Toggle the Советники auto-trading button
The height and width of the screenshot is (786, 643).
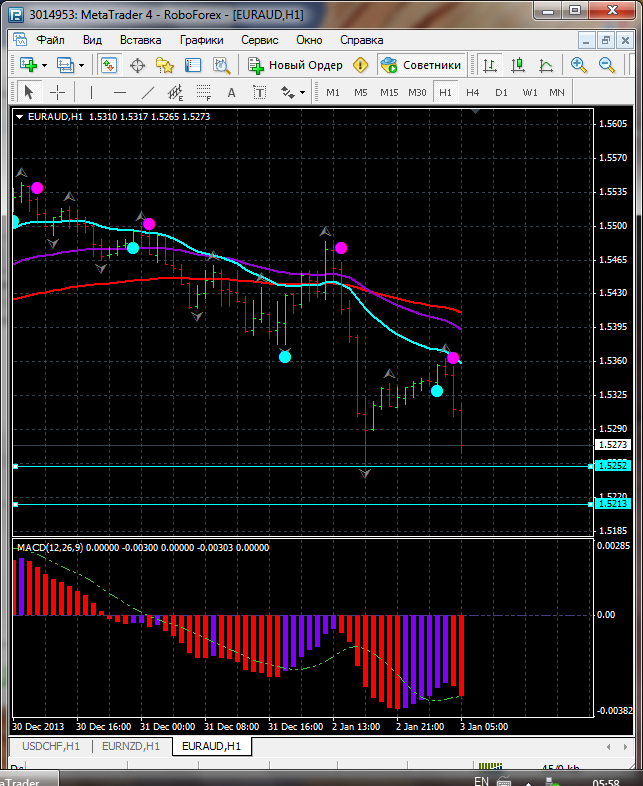click(420, 65)
